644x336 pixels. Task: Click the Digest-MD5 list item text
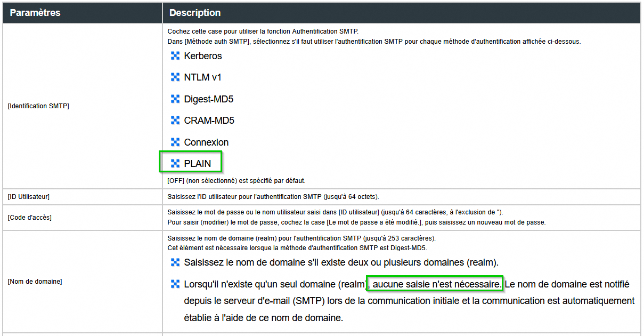[209, 99]
